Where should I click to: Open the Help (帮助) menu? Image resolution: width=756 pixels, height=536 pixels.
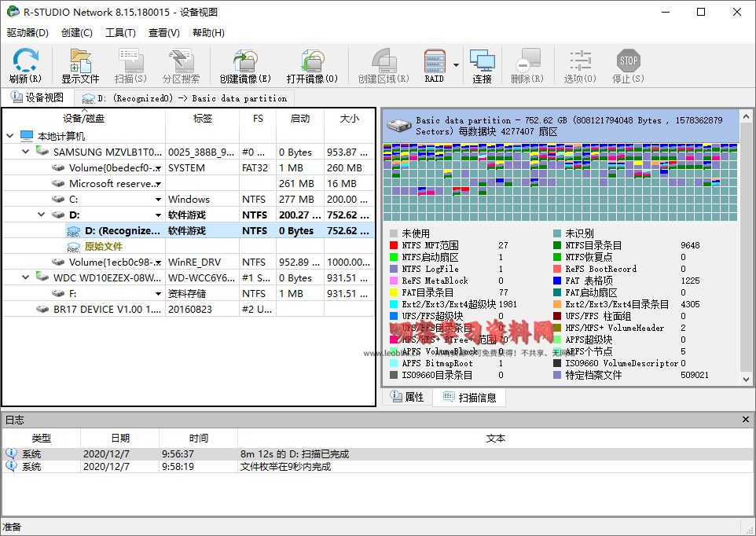coord(208,33)
